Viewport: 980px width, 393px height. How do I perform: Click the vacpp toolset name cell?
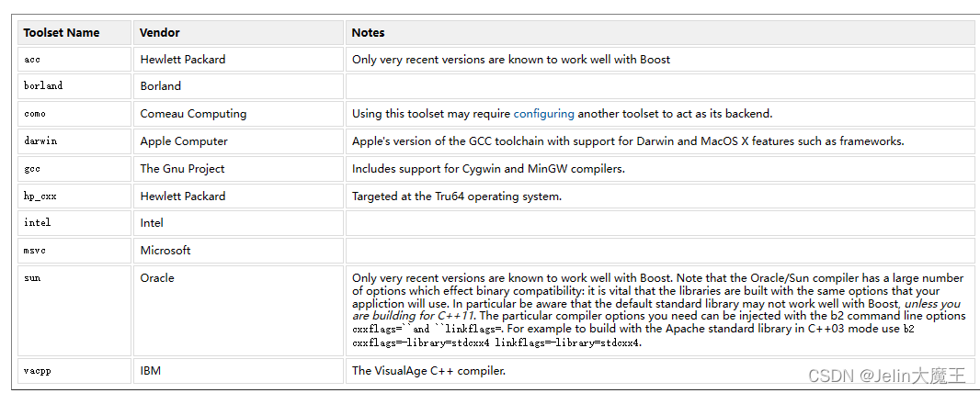[74, 371]
